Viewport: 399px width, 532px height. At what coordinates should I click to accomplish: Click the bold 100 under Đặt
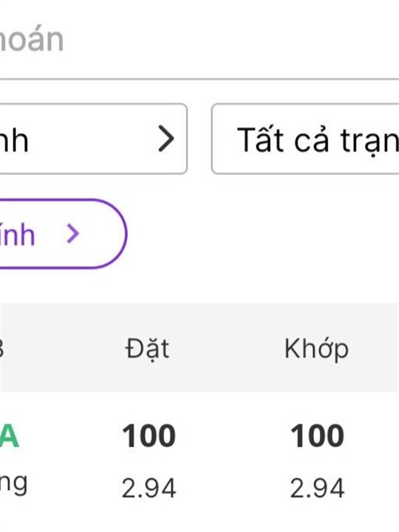click(148, 437)
